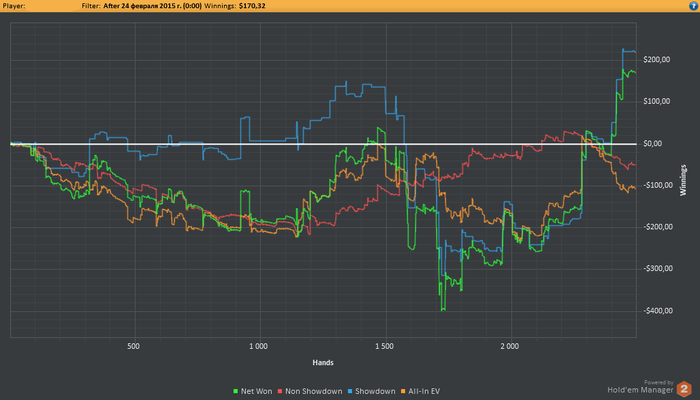Click the Non Showdown legend label
Viewport: 700px width, 400px height.
click(313, 391)
